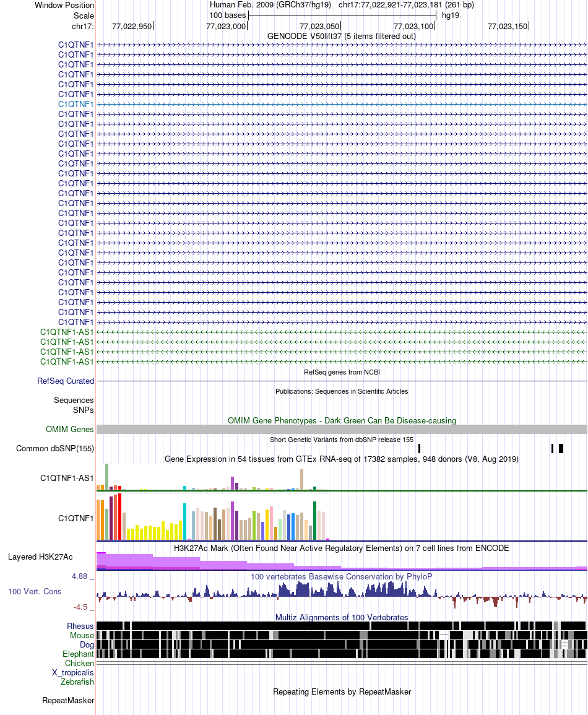Open Publications: Sequences in Scientific Articles title
The width and height of the screenshot is (588, 715).
pyautogui.click(x=342, y=391)
